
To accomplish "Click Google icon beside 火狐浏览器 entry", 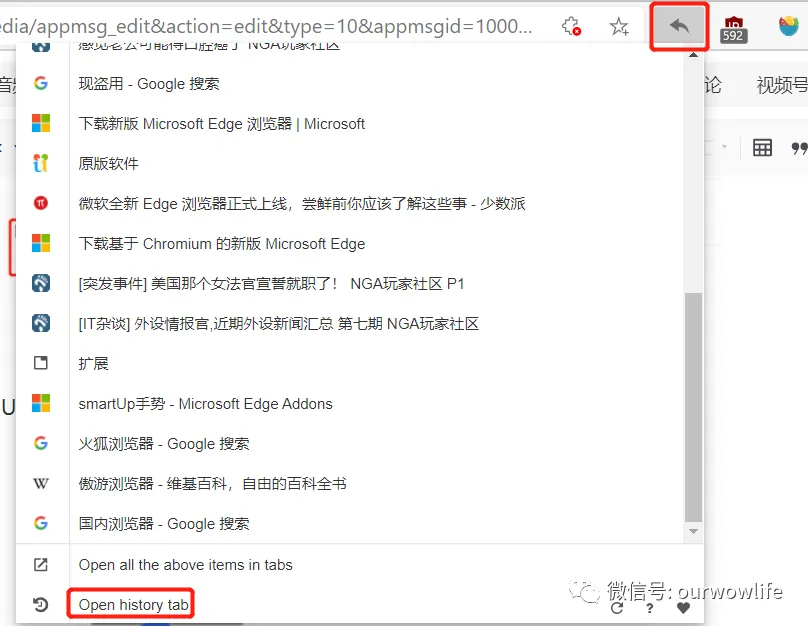I will coord(41,443).
